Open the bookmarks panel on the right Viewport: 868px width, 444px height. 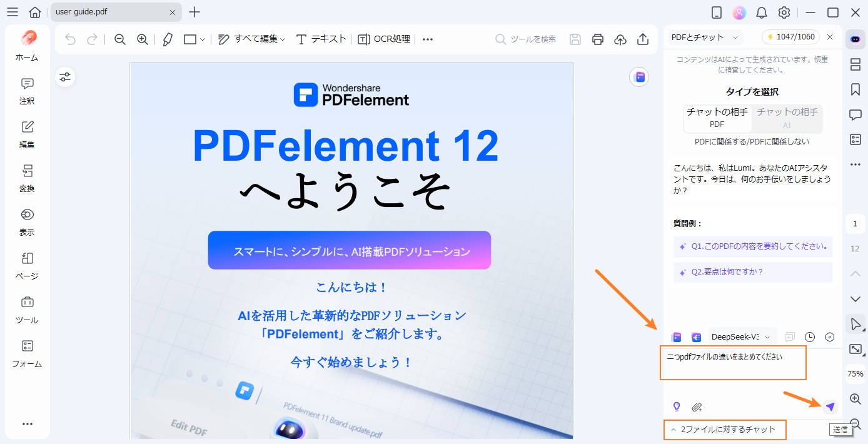coord(855,89)
